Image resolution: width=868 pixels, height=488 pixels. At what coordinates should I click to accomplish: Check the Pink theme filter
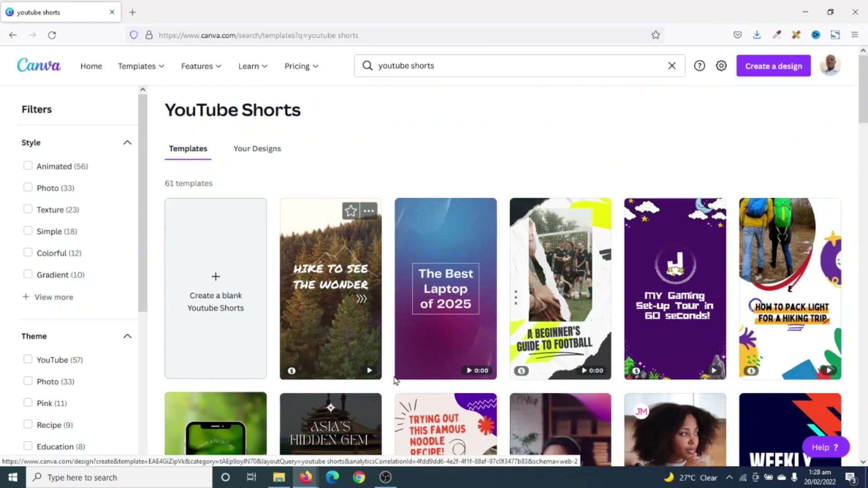28,402
